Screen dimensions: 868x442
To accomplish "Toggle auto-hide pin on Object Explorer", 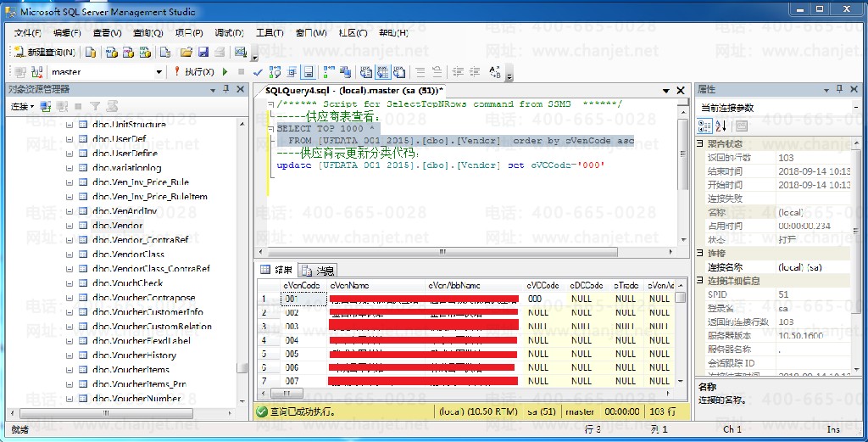I will 225,89.
